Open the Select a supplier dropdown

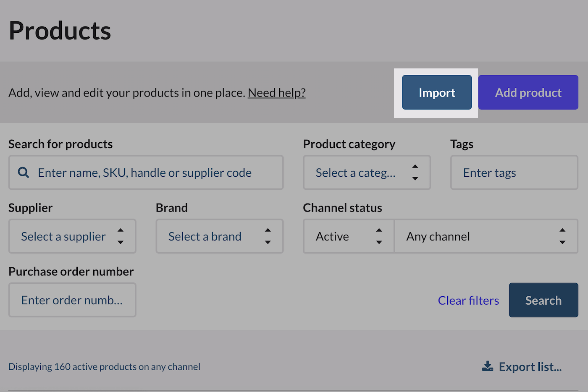click(x=72, y=236)
